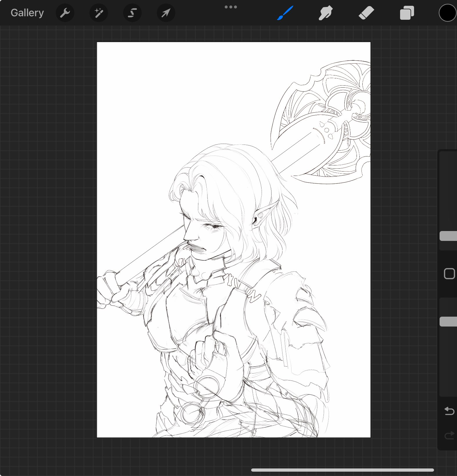Undo the last stroke
Viewport: 457px width, 476px height.
449,411
